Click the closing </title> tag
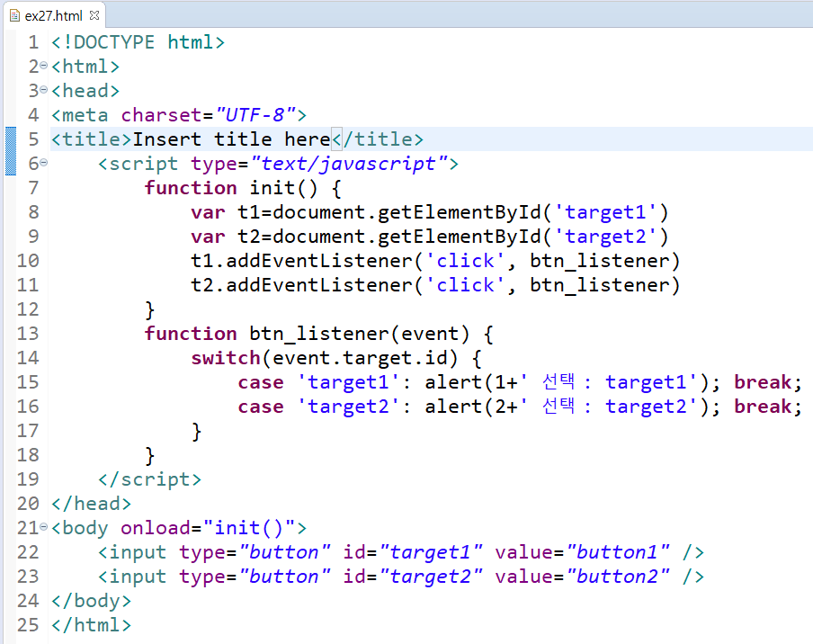The width and height of the screenshot is (813, 644). [378, 139]
